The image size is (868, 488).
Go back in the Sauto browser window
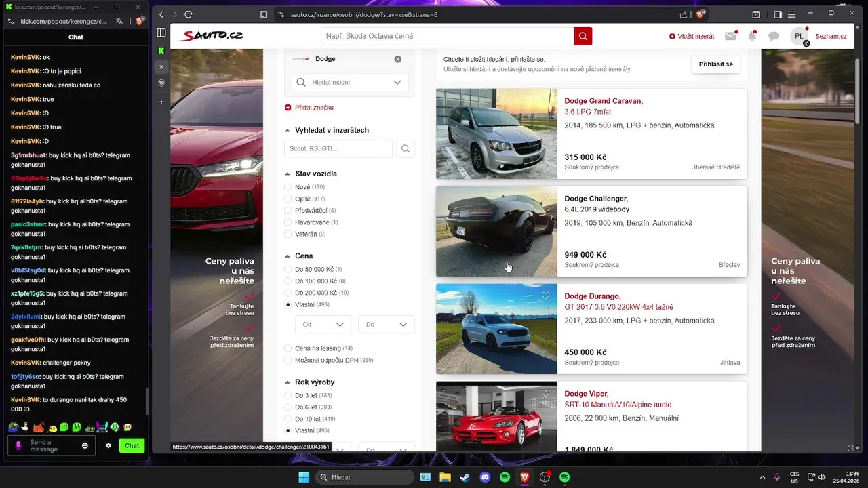161,14
